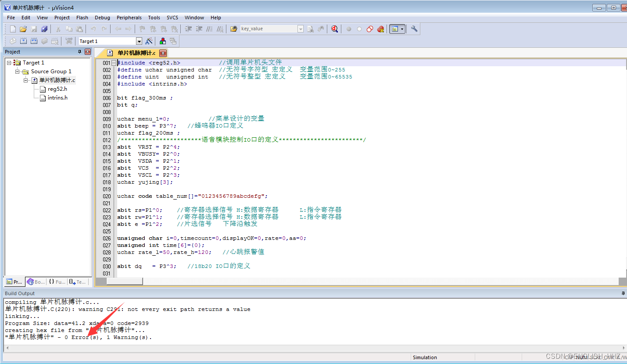Expand the key_value search dropdown
The height and width of the screenshot is (364, 627).
(301, 29)
